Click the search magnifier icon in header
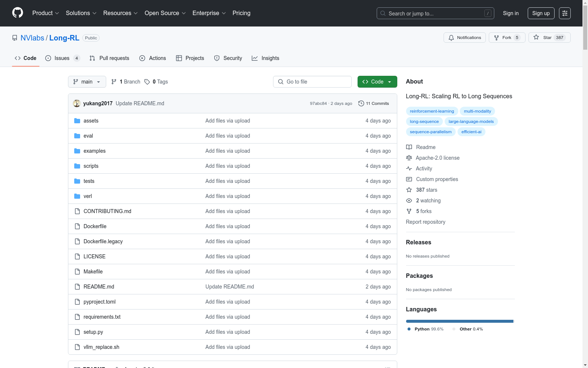Image resolution: width=588 pixels, height=368 pixels. click(x=383, y=13)
